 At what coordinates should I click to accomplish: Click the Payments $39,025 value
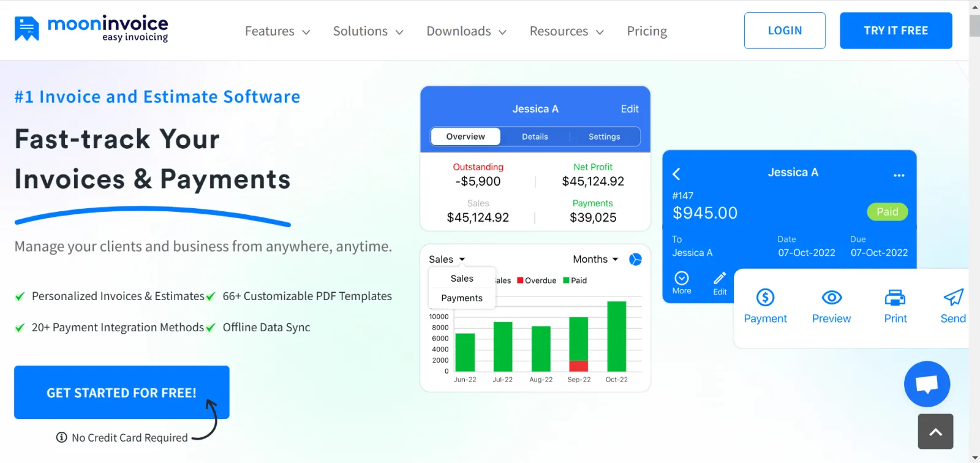593,217
